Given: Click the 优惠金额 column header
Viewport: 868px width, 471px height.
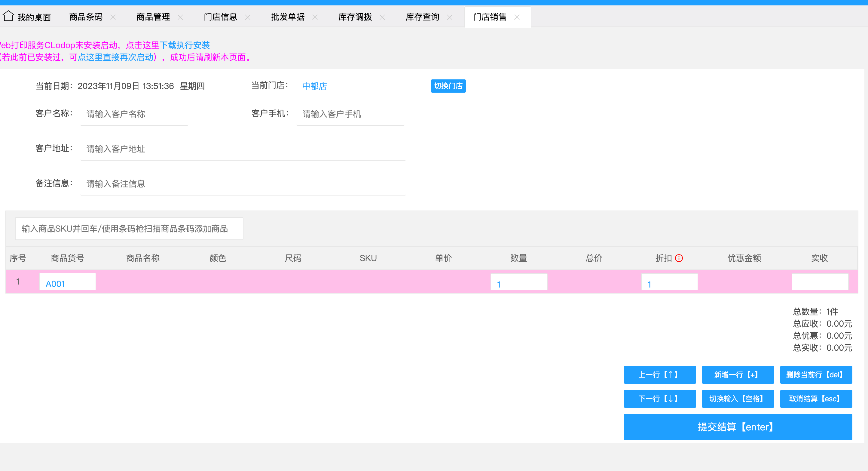Looking at the screenshot, I should click(744, 258).
